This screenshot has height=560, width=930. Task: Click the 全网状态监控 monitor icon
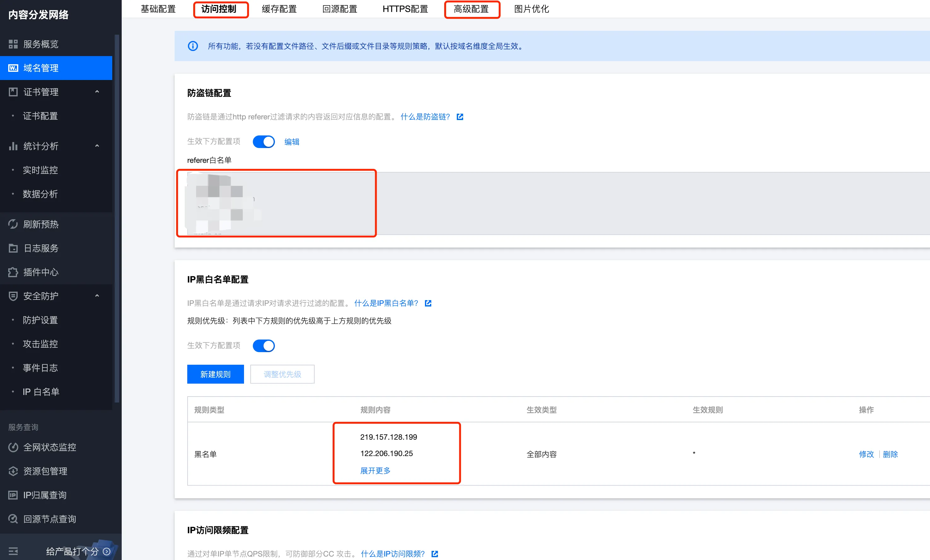tap(13, 447)
